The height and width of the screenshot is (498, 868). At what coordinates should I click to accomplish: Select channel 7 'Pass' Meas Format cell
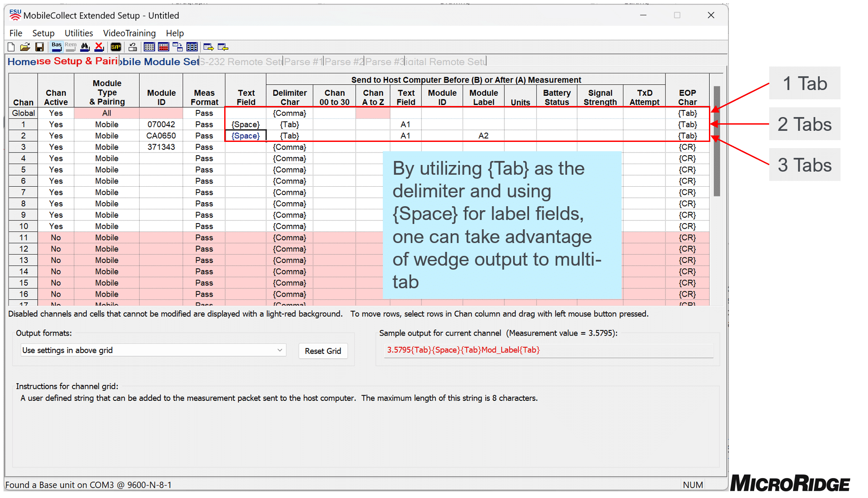tap(204, 192)
